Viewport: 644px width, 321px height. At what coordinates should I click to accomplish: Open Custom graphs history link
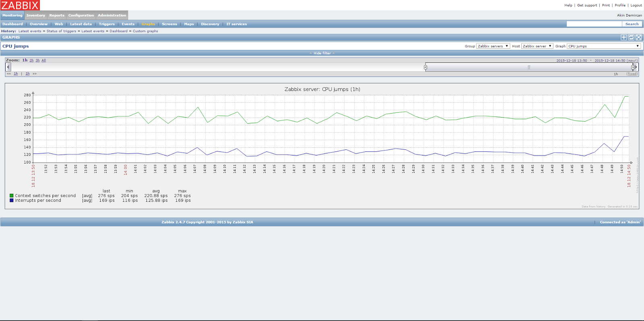coord(145,31)
